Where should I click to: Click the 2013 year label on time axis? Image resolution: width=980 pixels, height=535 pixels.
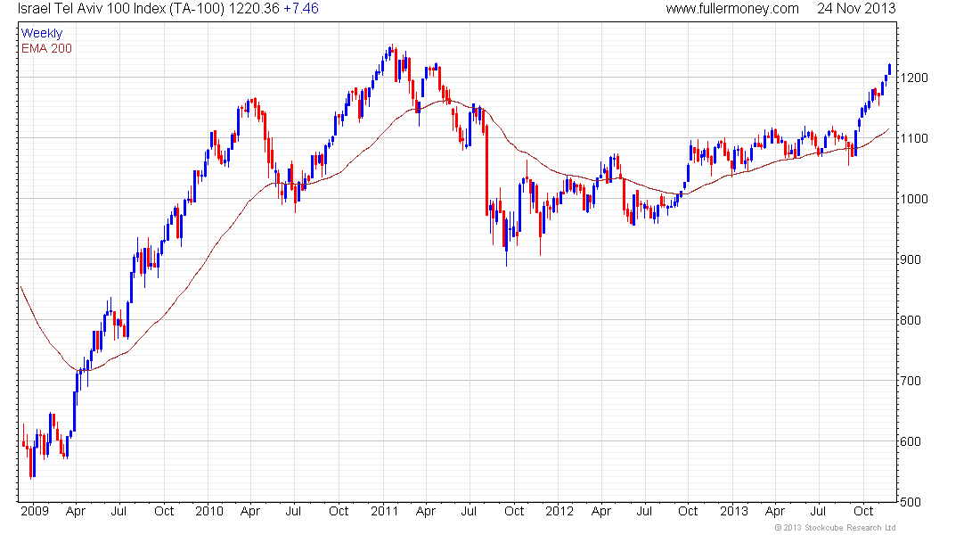coord(734,511)
